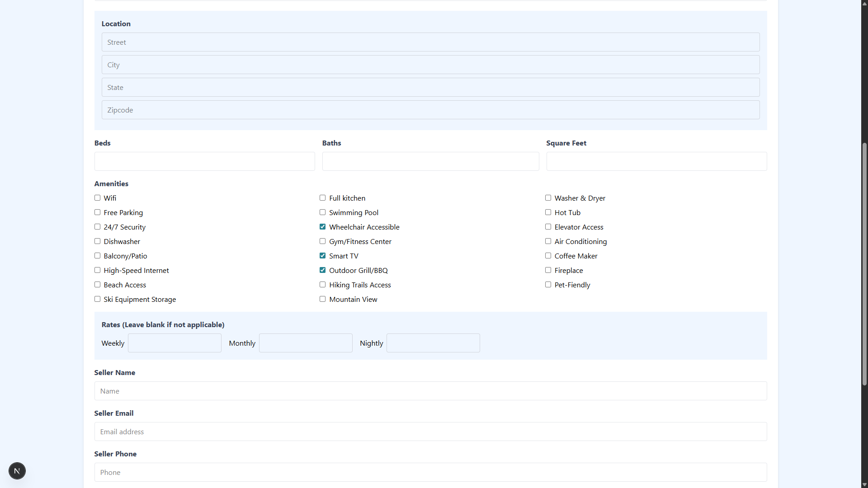Select Swimming Pool amenity
The image size is (868, 488).
(322, 212)
